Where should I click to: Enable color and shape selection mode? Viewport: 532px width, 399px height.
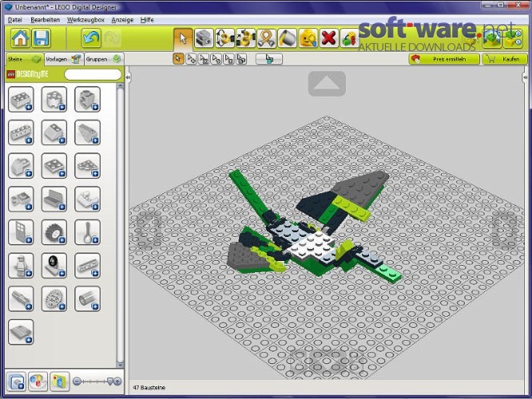(x=241, y=59)
